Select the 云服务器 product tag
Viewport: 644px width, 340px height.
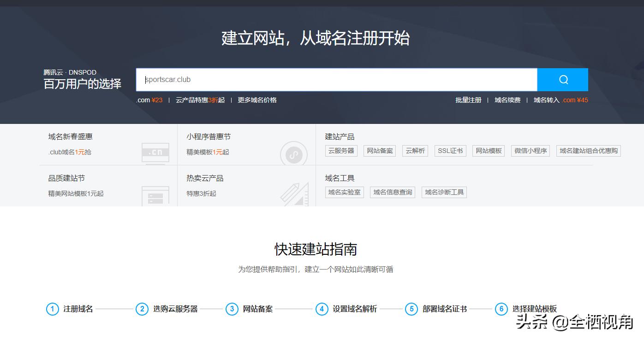341,151
